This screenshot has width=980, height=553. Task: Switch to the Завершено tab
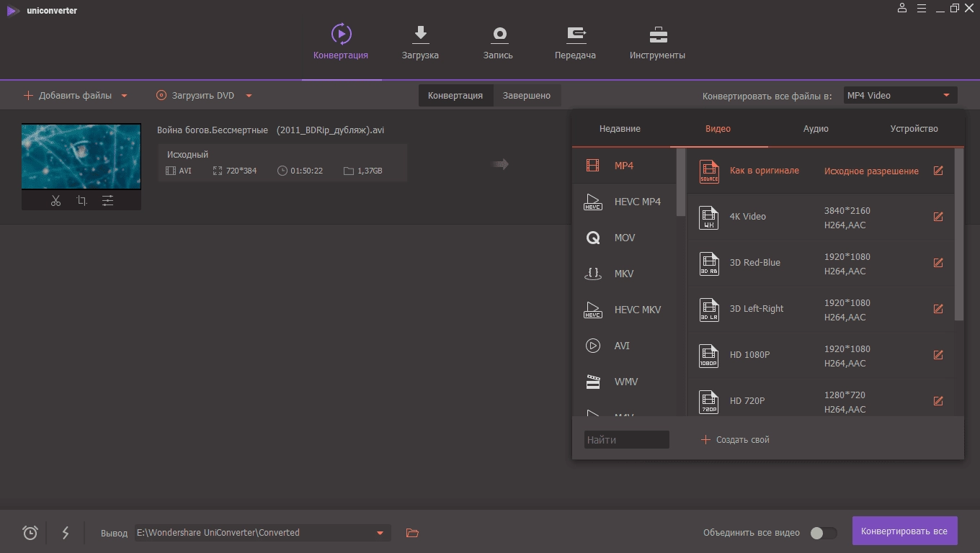(527, 96)
